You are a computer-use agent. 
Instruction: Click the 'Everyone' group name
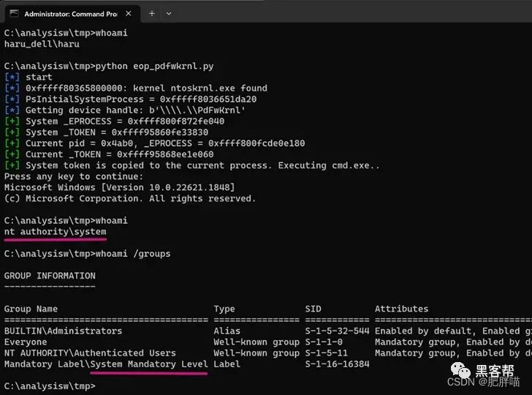coord(26,342)
